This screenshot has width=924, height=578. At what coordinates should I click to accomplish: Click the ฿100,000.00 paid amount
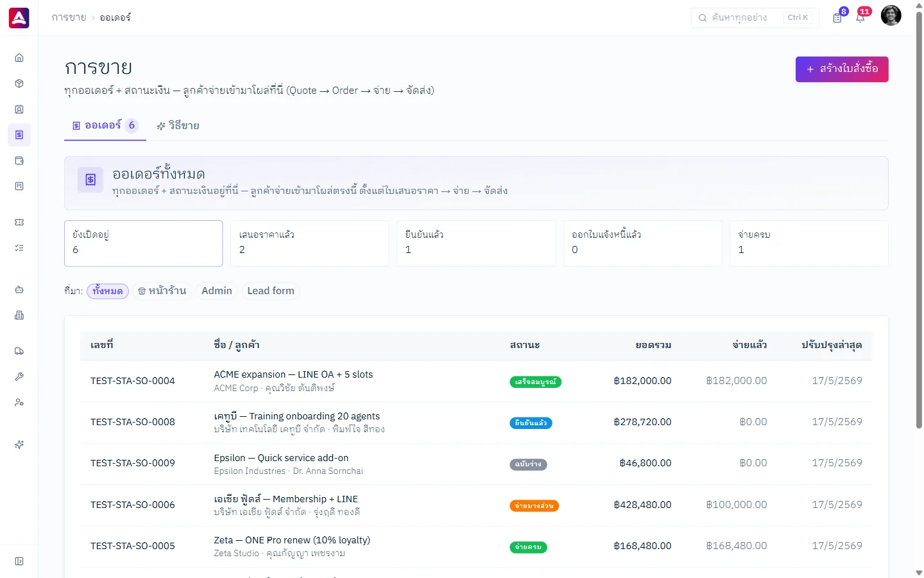click(737, 505)
